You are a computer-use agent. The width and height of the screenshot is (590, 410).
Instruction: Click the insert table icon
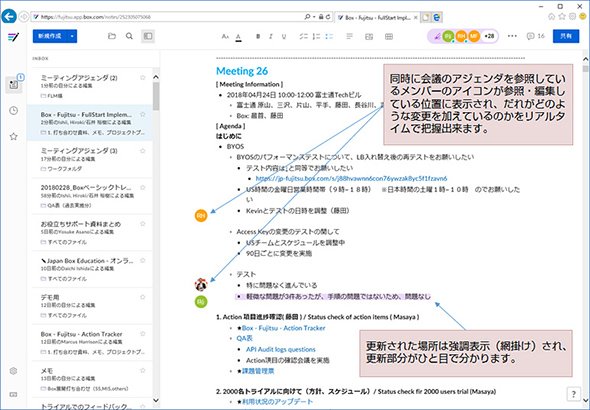(389, 36)
